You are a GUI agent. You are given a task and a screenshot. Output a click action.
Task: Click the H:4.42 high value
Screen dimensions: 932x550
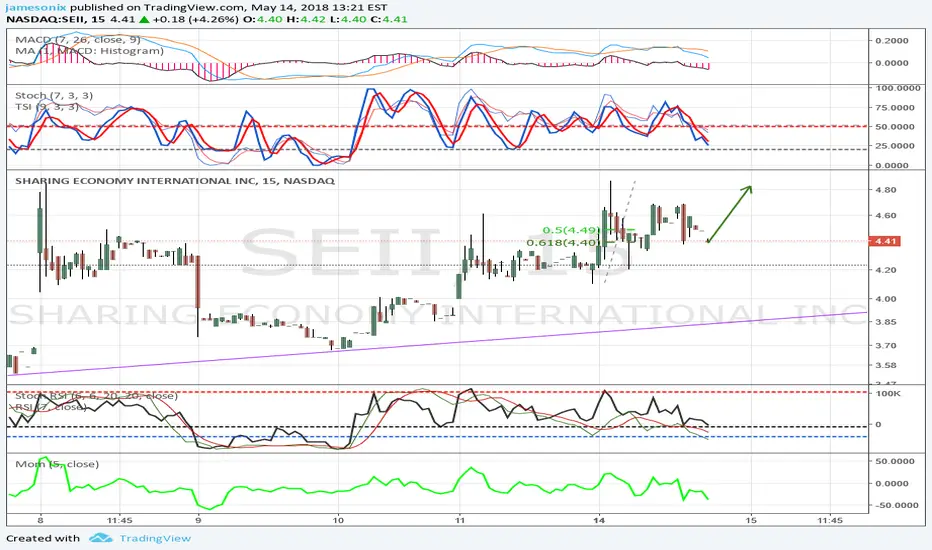click(x=306, y=19)
